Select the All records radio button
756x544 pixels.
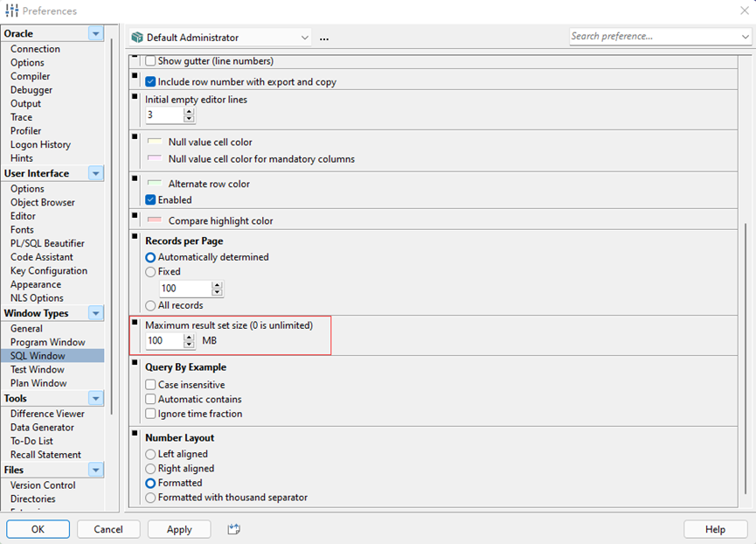151,305
